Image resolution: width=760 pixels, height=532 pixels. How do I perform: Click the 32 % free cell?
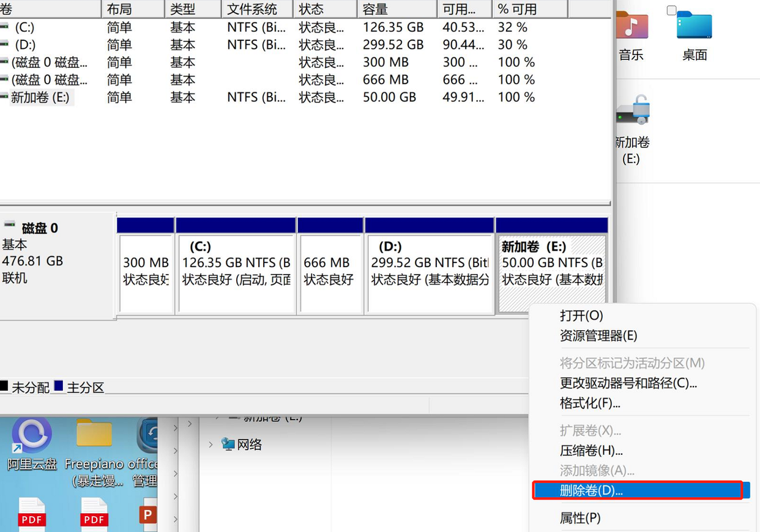pos(513,28)
